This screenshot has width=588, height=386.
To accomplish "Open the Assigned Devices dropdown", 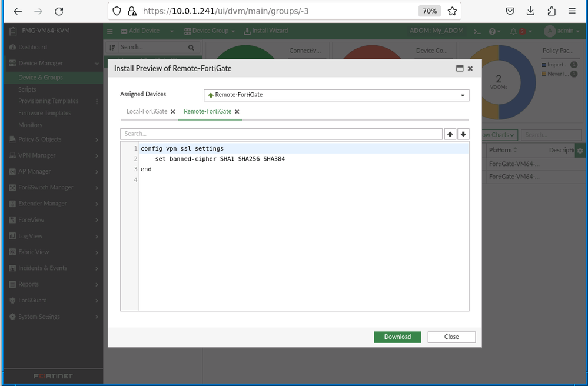I will click(x=336, y=95).
